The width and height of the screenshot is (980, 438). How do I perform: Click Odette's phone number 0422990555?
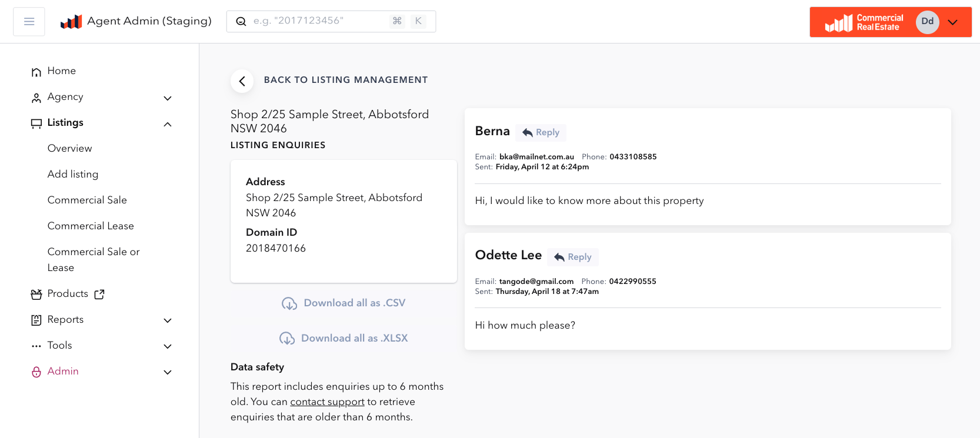[633, 282]
